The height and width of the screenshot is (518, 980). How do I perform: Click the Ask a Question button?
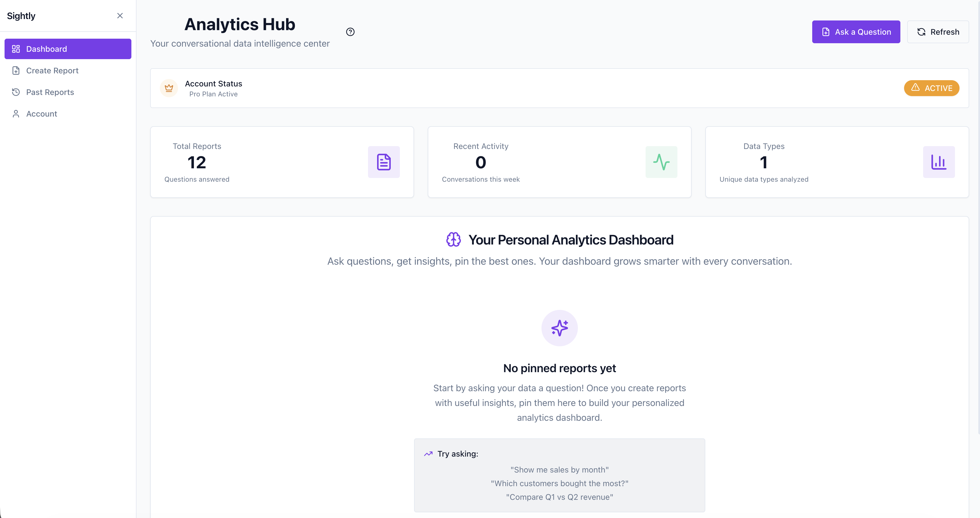(x=856, y=32)
